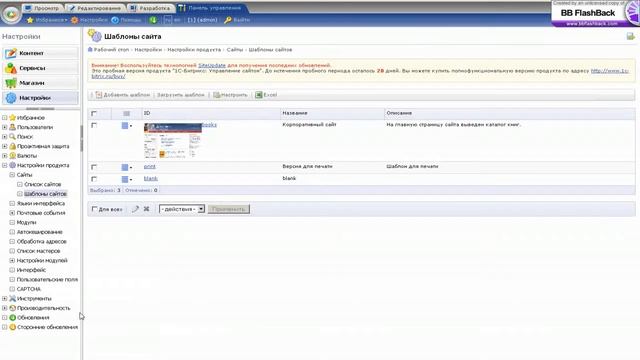
Task: Open the books template link
Action: (x=209, y=125)
